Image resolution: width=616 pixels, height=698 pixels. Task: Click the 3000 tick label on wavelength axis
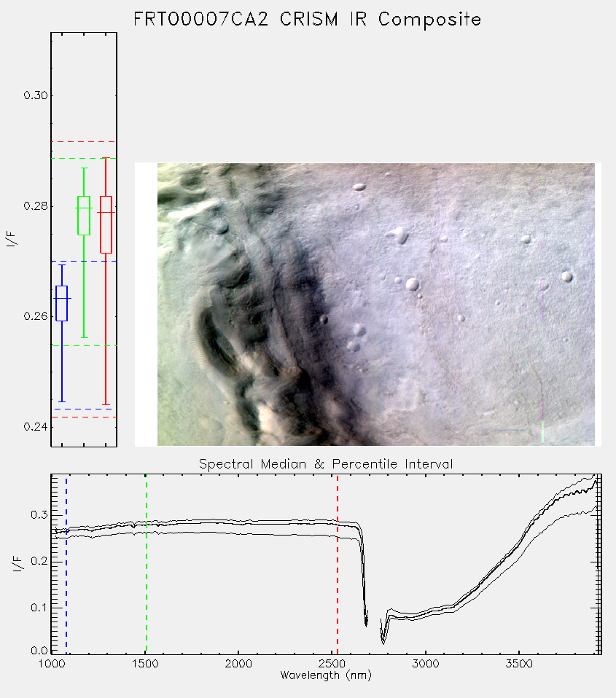pyautogui.click(x=425, y=664)
